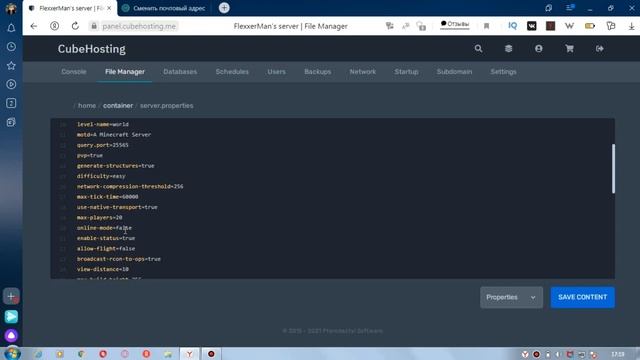Click the max-tick-time=60000 line

coord(107,197)
